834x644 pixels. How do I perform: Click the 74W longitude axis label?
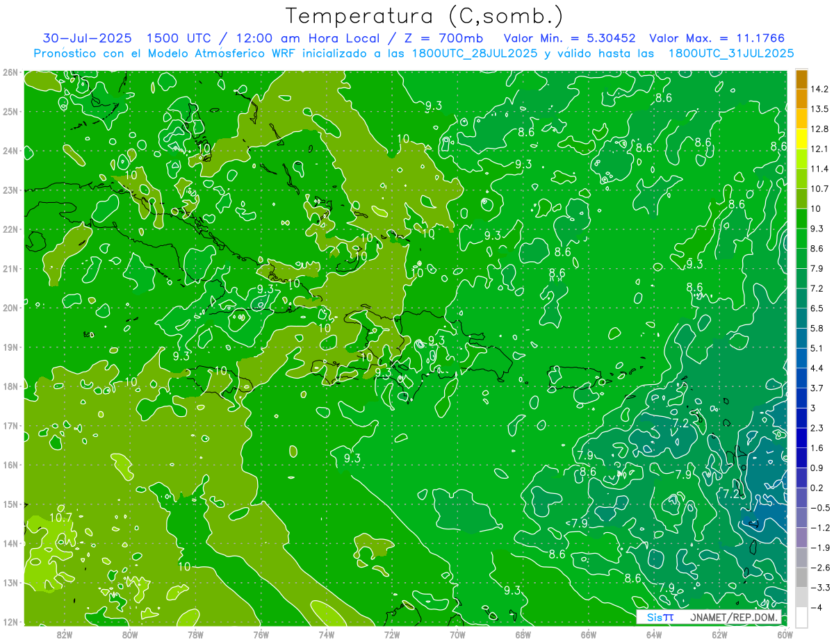point(326,634)
